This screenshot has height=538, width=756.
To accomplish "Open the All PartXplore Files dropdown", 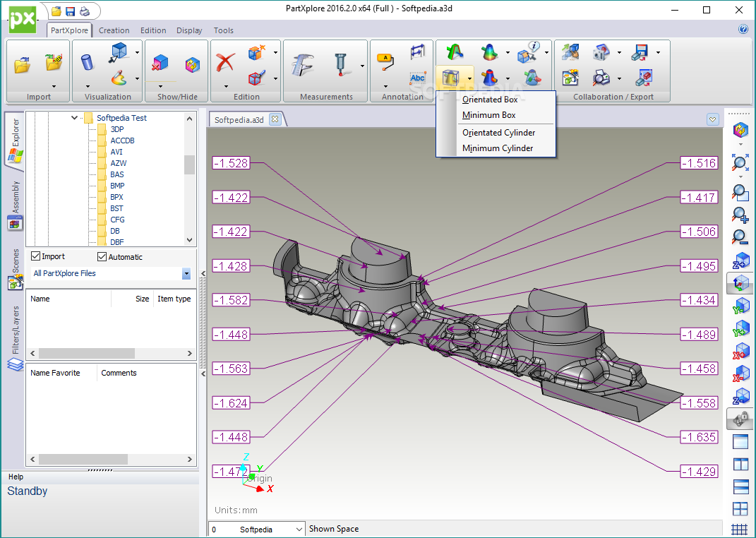I will tap(186, 273).
